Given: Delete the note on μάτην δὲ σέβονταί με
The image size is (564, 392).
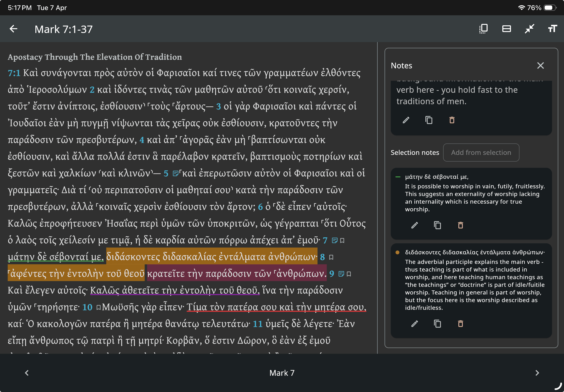Looking at the screenshot, I should (x=460, y=225).
